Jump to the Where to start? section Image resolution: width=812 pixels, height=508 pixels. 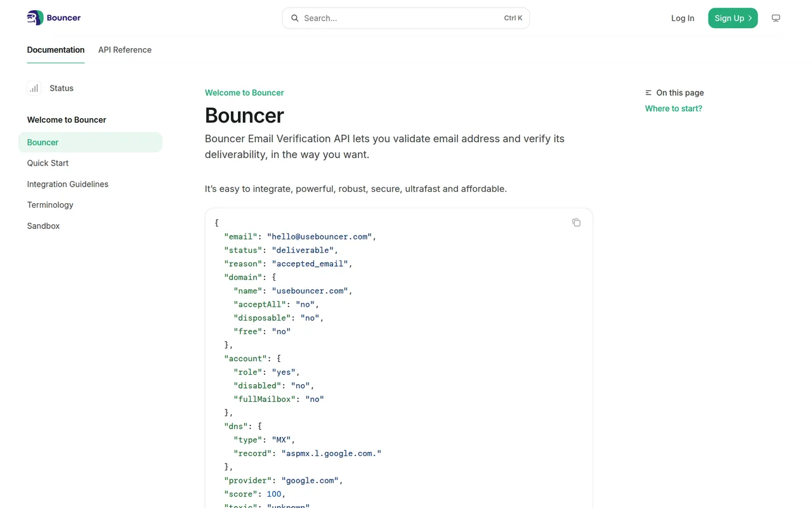[x=674, y=109]
